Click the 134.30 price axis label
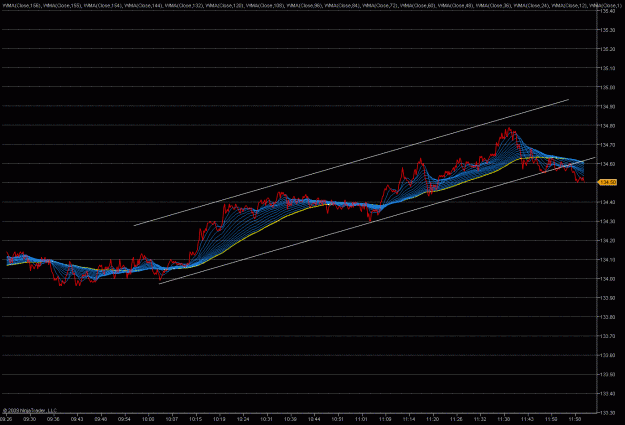625x425 pixels. pos(607,222)
